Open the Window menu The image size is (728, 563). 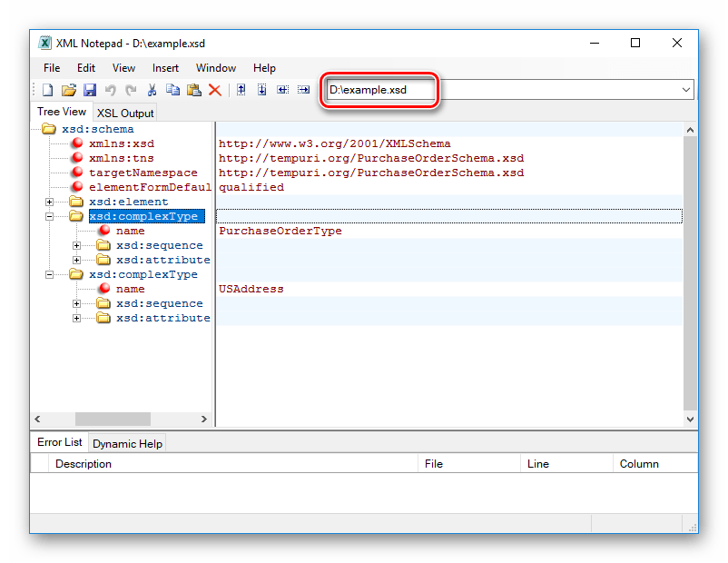(x=216, y=68)
